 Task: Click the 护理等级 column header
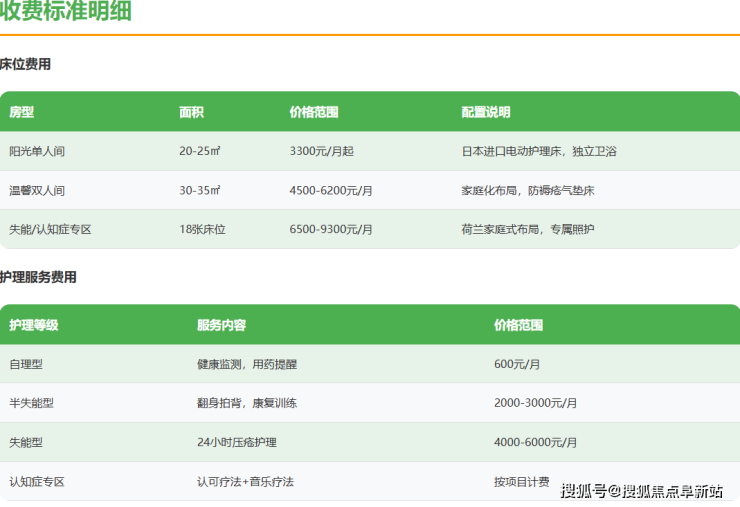pos(34,325)
